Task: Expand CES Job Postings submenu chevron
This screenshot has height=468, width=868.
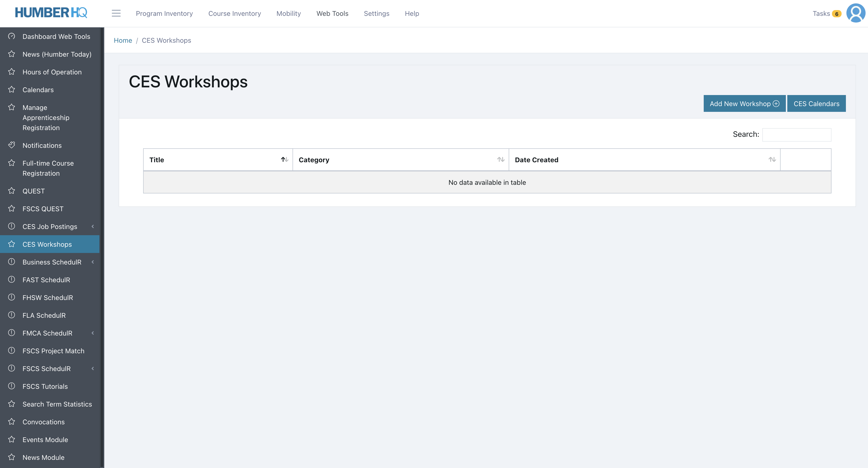Action: 93,227
